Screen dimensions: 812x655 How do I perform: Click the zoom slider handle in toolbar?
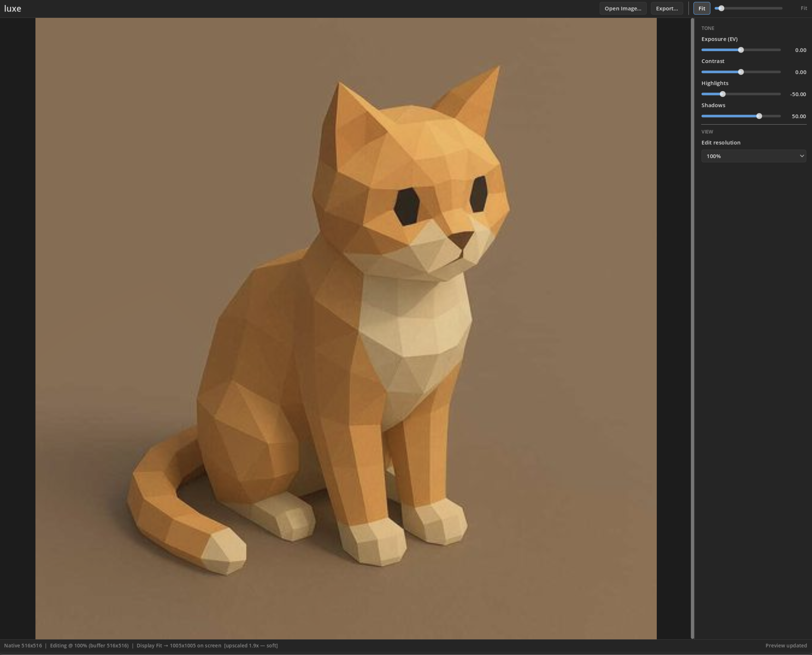[x=721, y=8]
